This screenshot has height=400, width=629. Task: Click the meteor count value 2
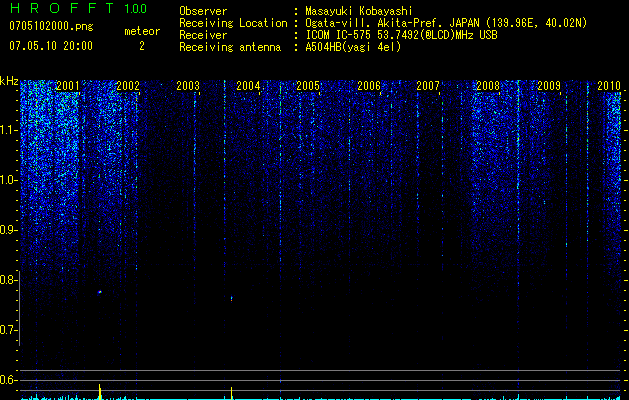tap(142, 46)
